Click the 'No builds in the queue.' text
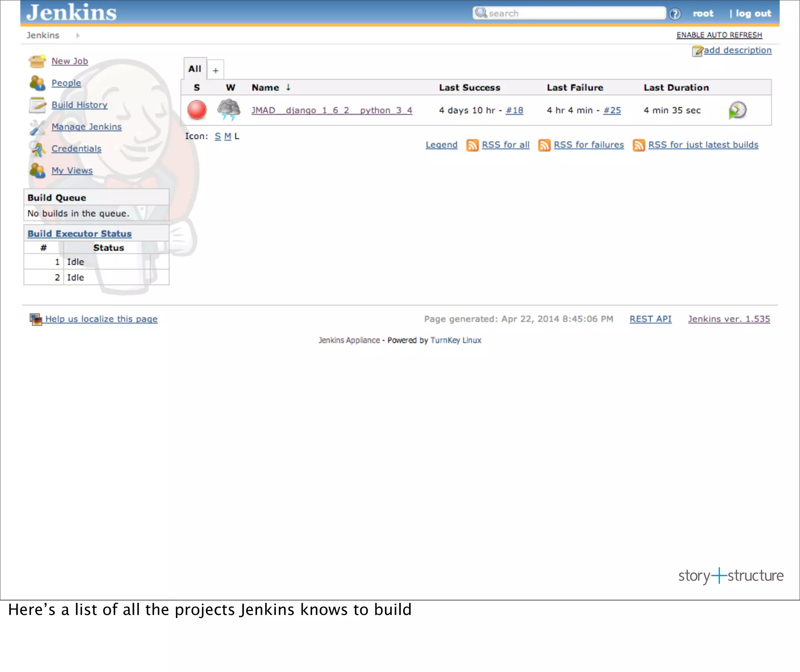This screenshot has width=800, height=672. point(78,214)
